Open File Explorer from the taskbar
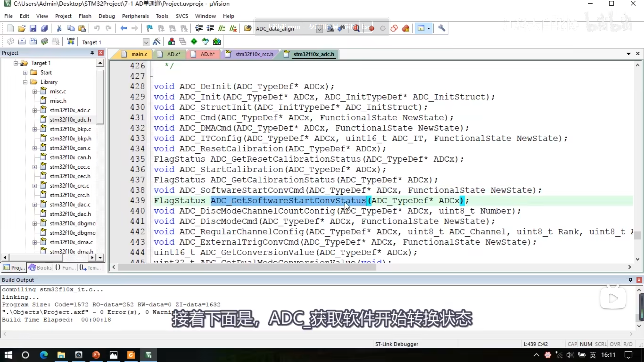The height and width of the screenshot is (362, 644). coord(61,355)
